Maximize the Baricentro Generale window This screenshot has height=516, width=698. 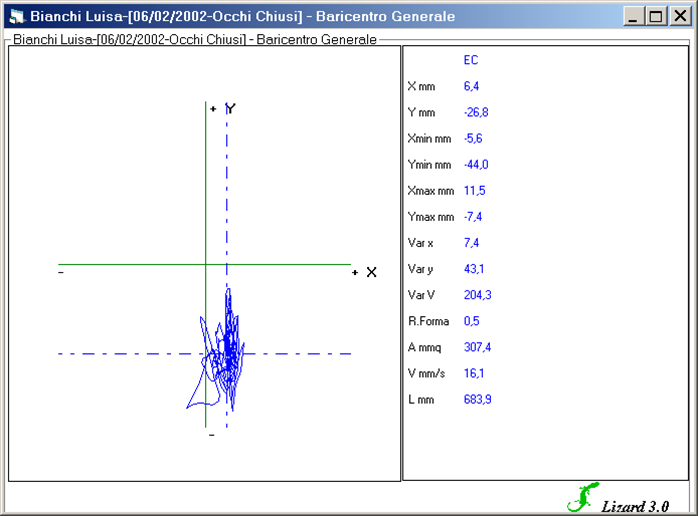tap(656, 16)
